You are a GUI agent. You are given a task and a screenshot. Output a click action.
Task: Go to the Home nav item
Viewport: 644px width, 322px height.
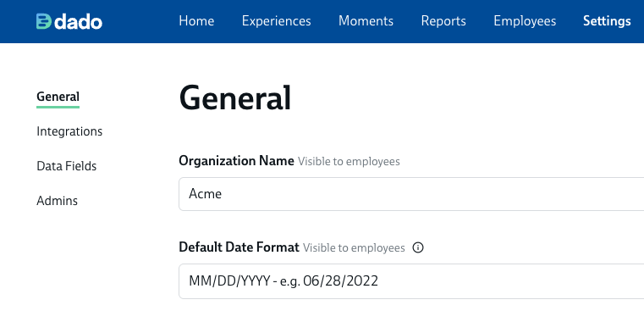pos(196,21)
